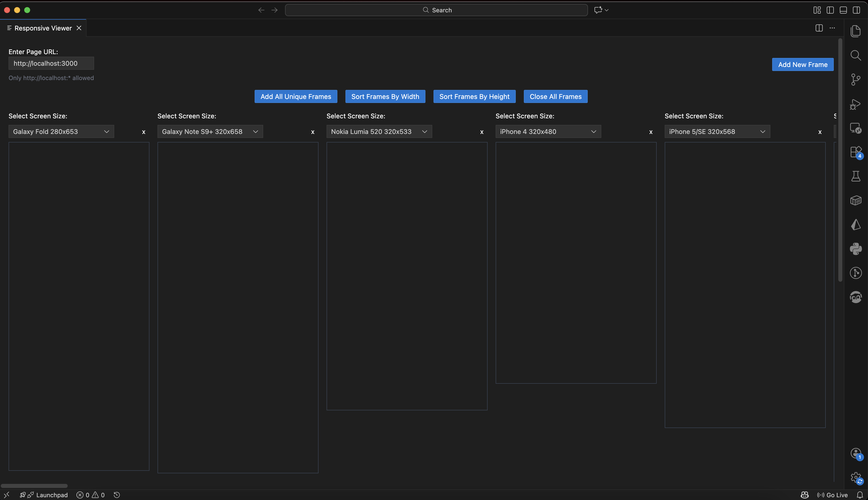The height and width of the screenshot is (500, 868).
Task: Open the Extensions panel showing 4 updates
Action: 856,152
